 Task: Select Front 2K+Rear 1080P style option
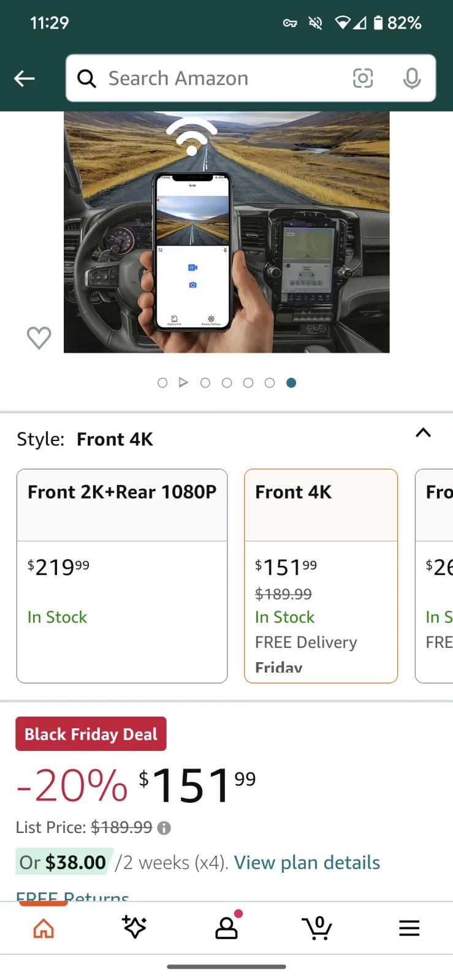122,576
